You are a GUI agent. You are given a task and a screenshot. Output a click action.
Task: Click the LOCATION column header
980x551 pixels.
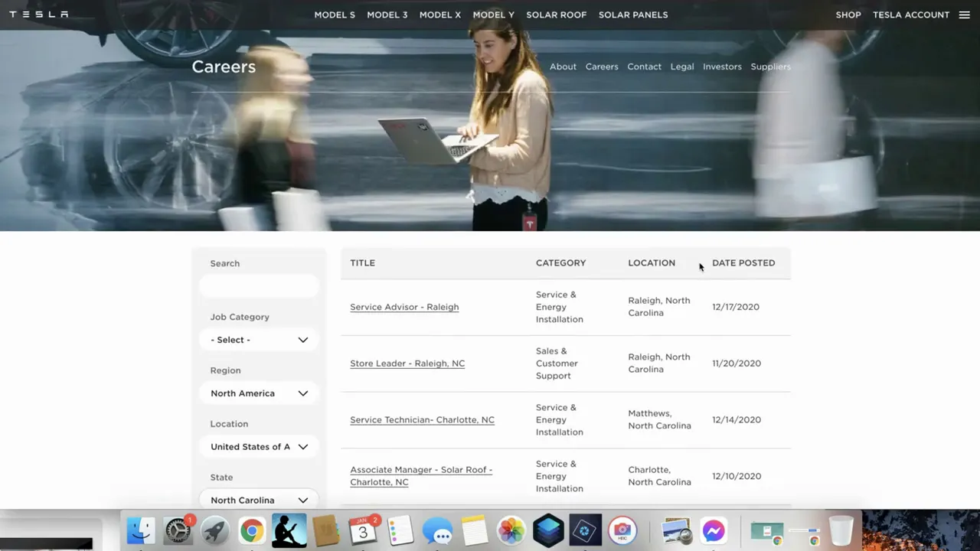[x=652, y=263]
